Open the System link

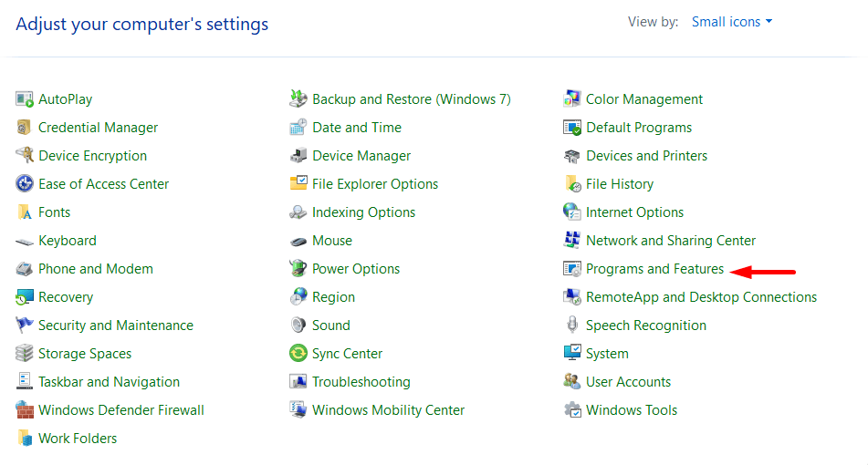click(607, 354)
